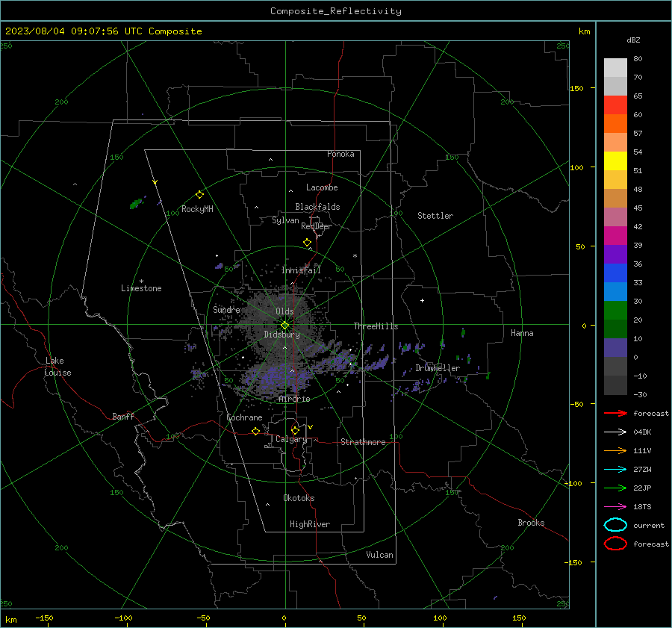Screen dimensions: 672x628
Task: Click the yellow diamond marker near RedDeer
Action: pyautogui.click(x=308, y=243)
